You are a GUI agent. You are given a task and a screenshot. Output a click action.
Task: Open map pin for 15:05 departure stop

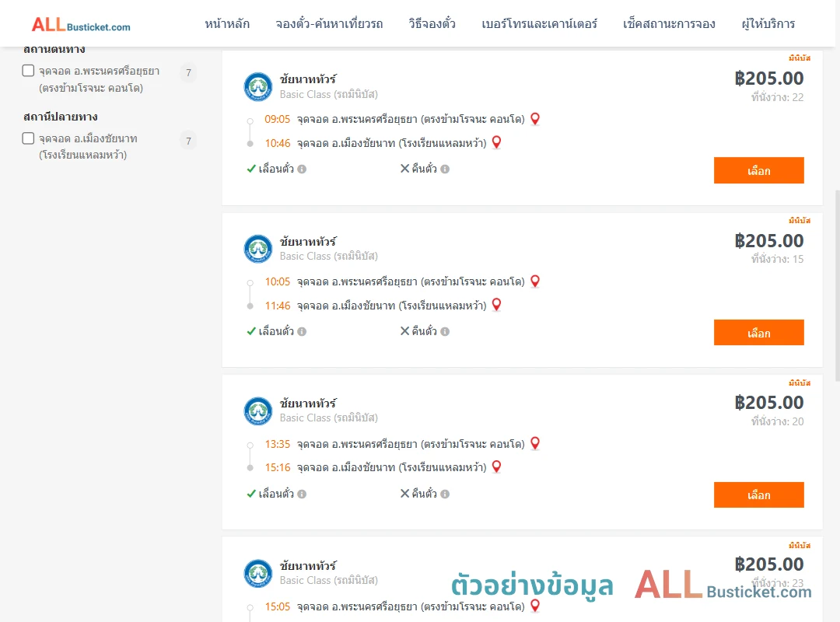[534, 606]
